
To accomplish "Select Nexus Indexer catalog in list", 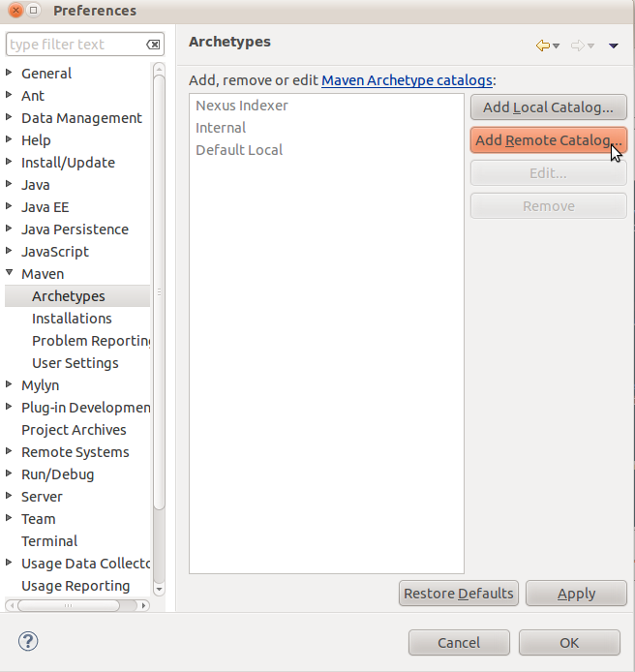I will click(x=242, y=106).
